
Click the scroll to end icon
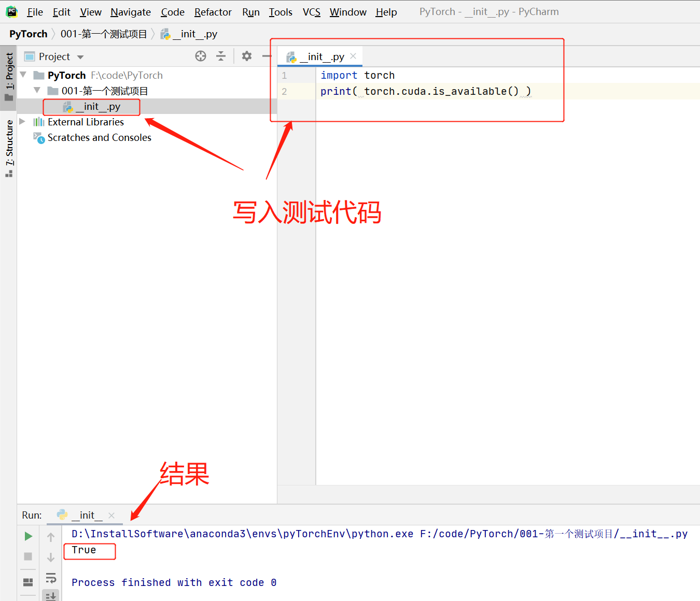(x=51, y=596)
